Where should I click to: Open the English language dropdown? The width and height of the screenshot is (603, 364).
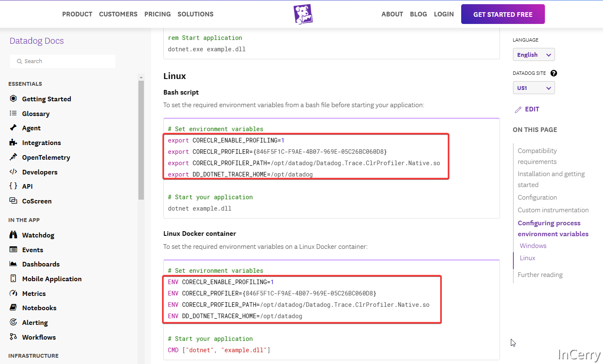[x=534, y=55]
